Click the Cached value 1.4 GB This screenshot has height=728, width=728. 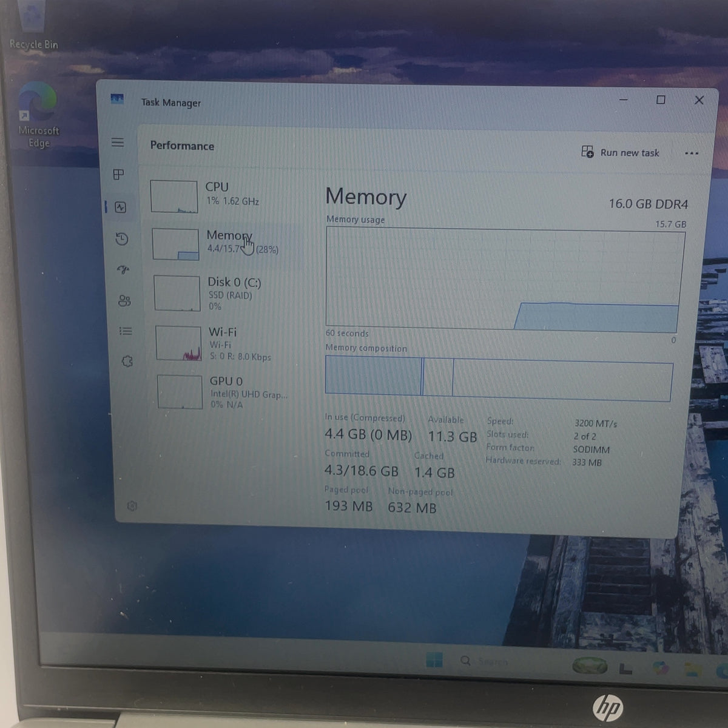click(x=434, y=473)
